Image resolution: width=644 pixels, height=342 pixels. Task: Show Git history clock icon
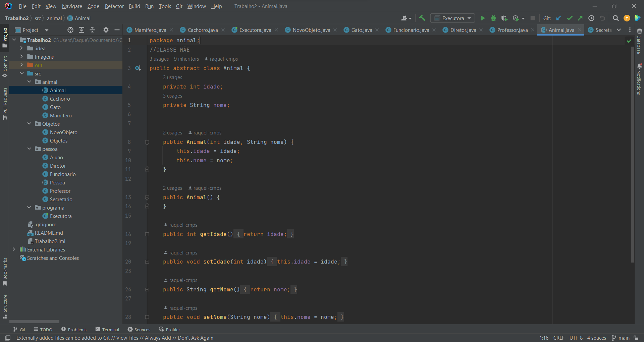pos(591,18)
